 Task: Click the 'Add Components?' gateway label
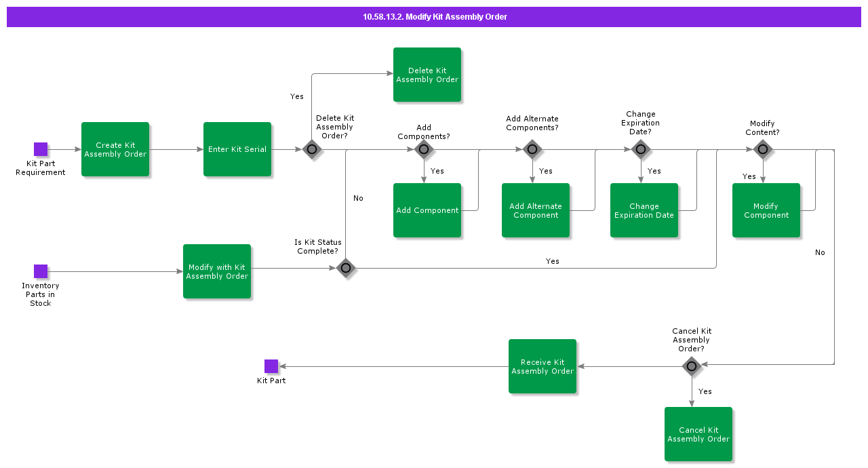[x=424, y=132]
